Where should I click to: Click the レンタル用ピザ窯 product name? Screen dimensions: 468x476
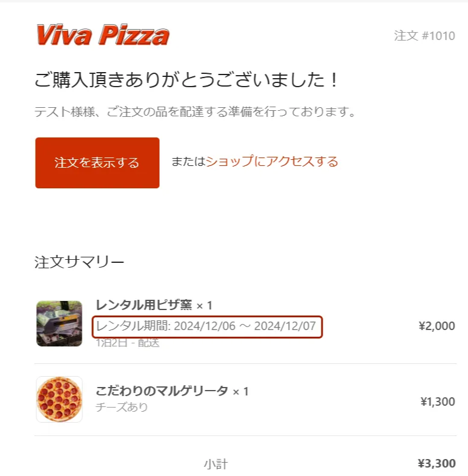point(143,305)
